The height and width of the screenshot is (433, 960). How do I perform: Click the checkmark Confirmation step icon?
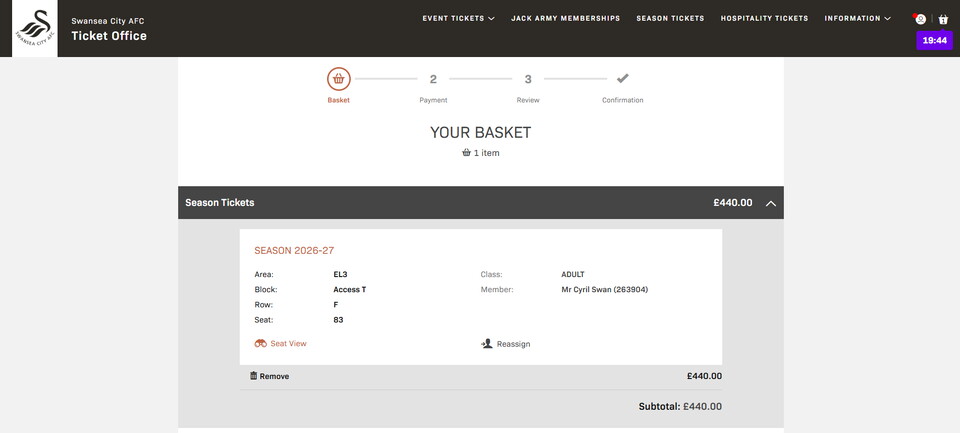click(x=622, y=79)
